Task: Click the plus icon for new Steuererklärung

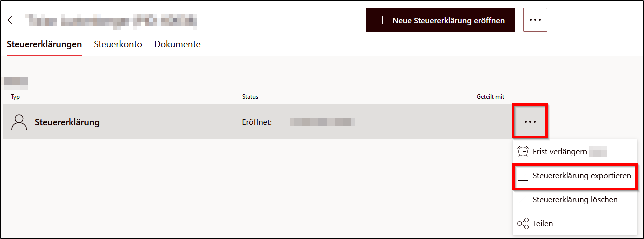Action: point(382,20)
